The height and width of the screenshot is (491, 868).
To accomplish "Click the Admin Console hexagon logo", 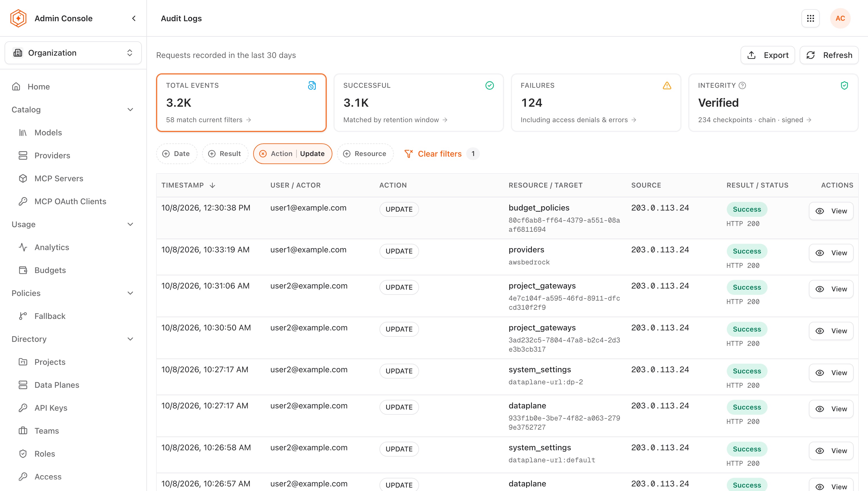I will click(18, 18).
